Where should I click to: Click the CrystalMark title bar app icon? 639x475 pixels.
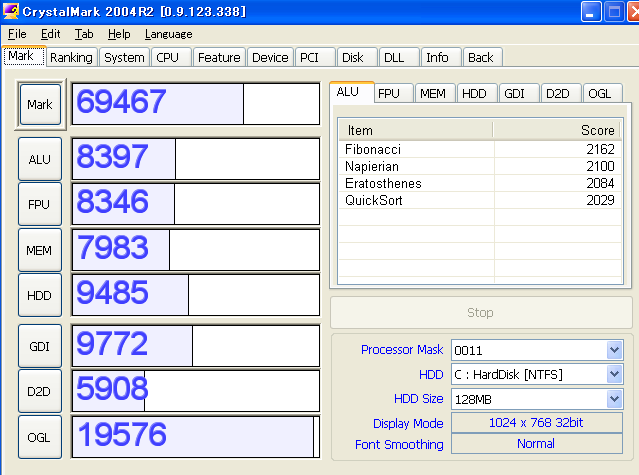click(11, 11)
